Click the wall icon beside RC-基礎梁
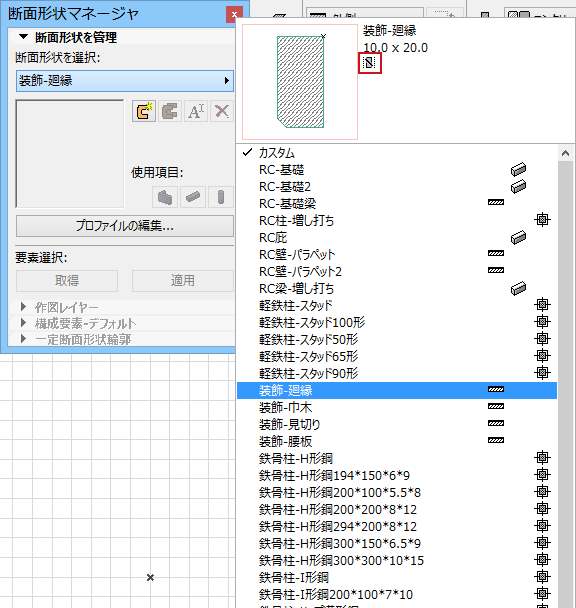The height and width of the screenshot is (608, 576). 496,202
